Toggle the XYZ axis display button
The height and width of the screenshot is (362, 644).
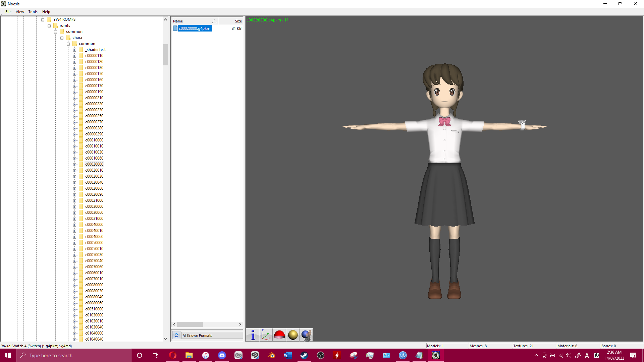[x=266, y=335]
